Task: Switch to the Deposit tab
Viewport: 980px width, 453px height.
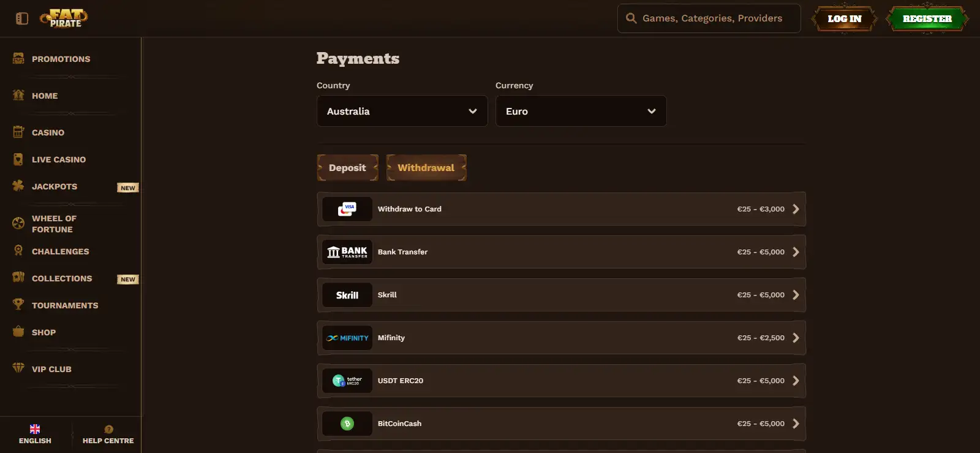Action: click(x=347, y=167)
